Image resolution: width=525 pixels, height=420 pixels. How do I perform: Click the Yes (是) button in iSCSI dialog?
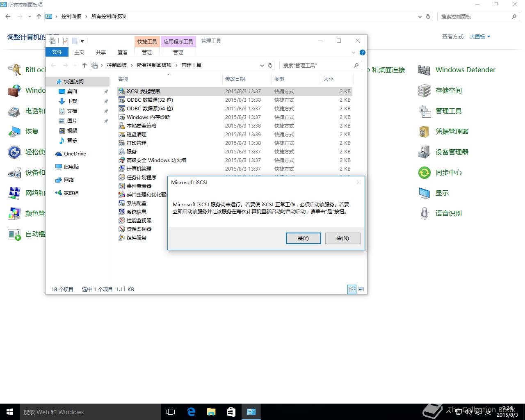[303, 238]
